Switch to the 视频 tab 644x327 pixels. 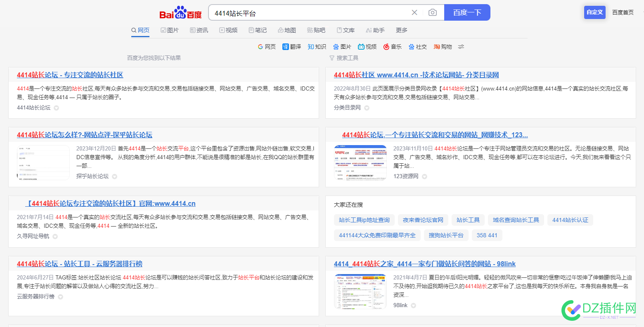(228, 30)
